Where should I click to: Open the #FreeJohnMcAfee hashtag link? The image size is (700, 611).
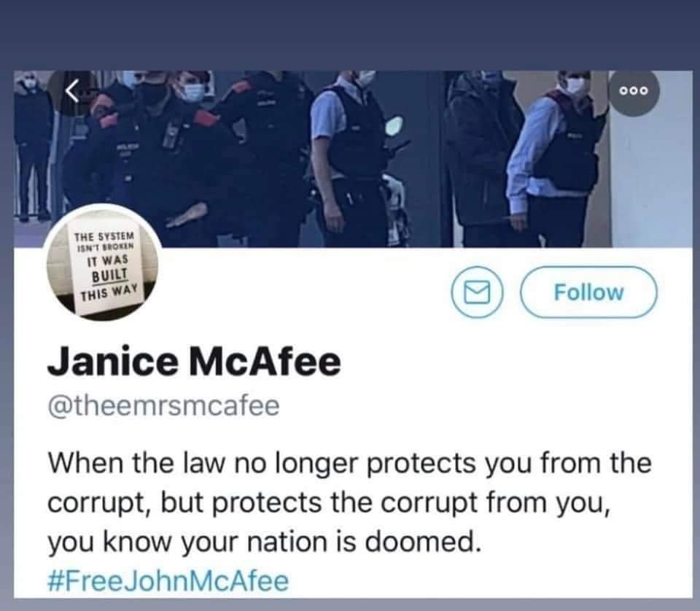168,580
